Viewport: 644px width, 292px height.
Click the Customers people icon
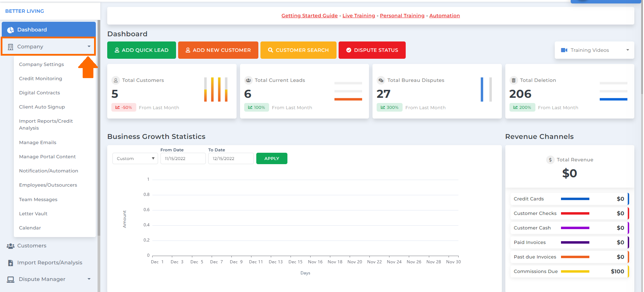[x=11, y=246]
